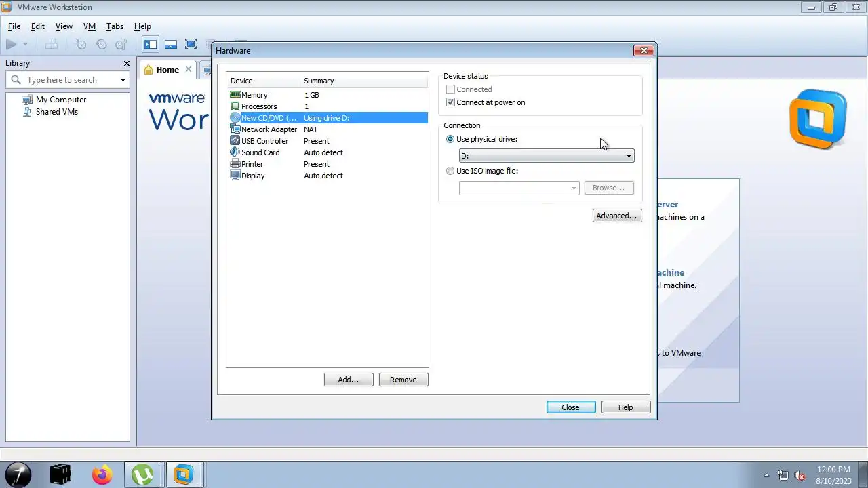
Task: Select the Sound Card device icon
Action: [235, 152]
